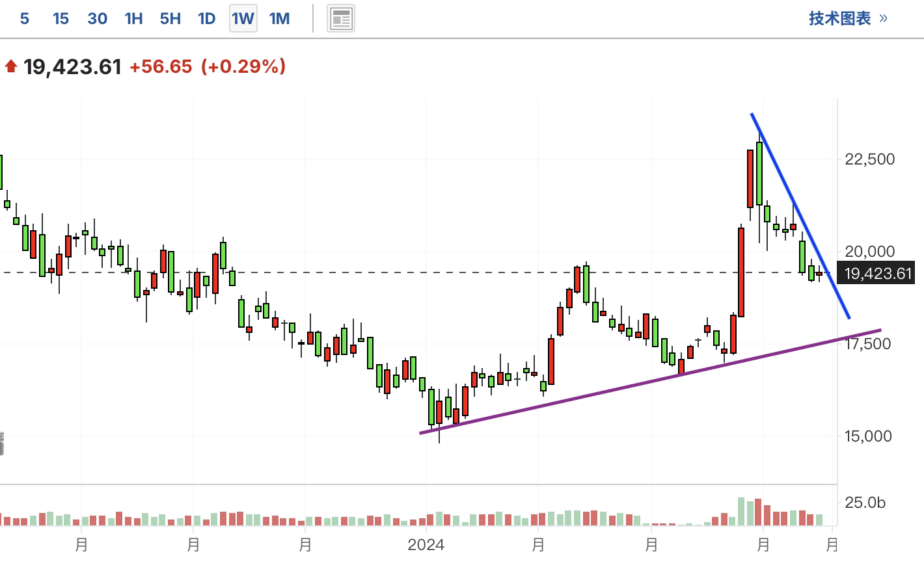This screenshot has height=567, width=924.
Task: Click the 19,423.61 headline price
Action: (72, 66)
